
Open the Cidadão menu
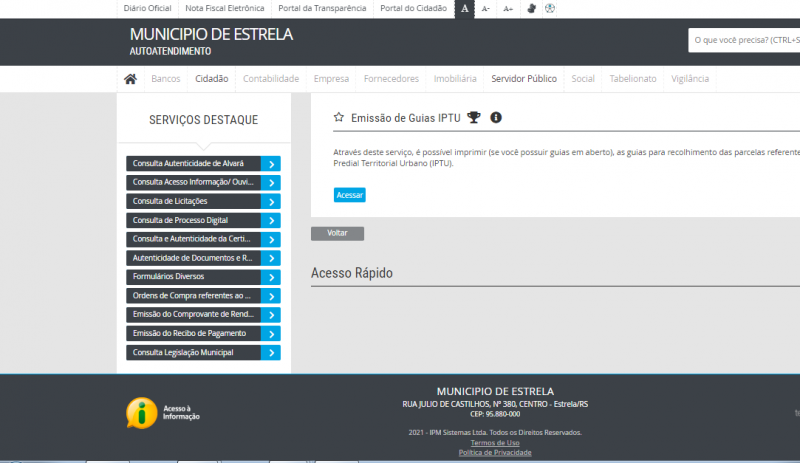(211, 79)
